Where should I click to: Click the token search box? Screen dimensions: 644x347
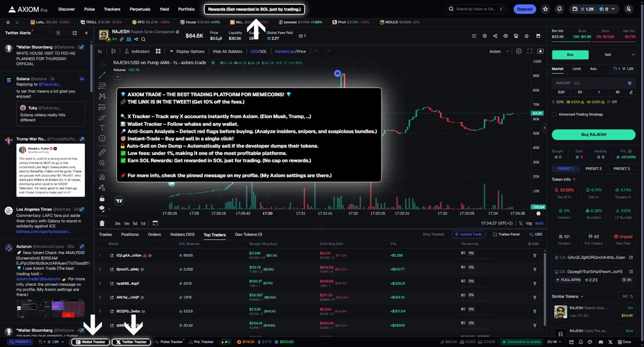click(476, 9)
